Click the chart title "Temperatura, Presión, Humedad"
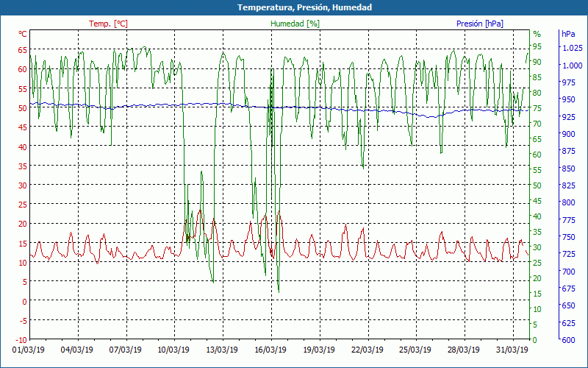 coord(304,7)
